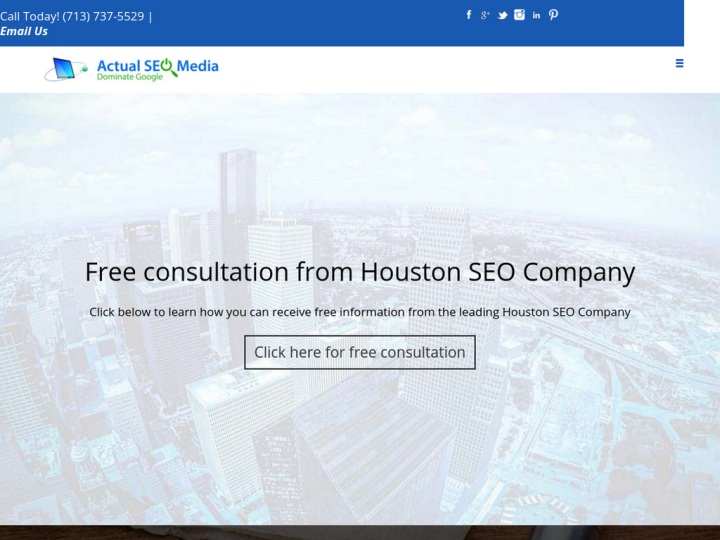Click the Free consultation headline
Viewport: 720px width, 540px height.
coord(359,272)
